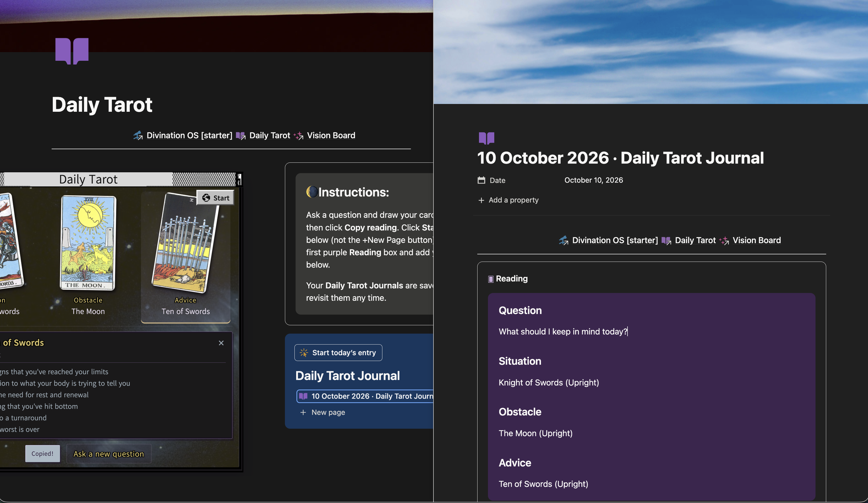
Task: Click the purple book page icon in journal page
Action: coord(486,138)
